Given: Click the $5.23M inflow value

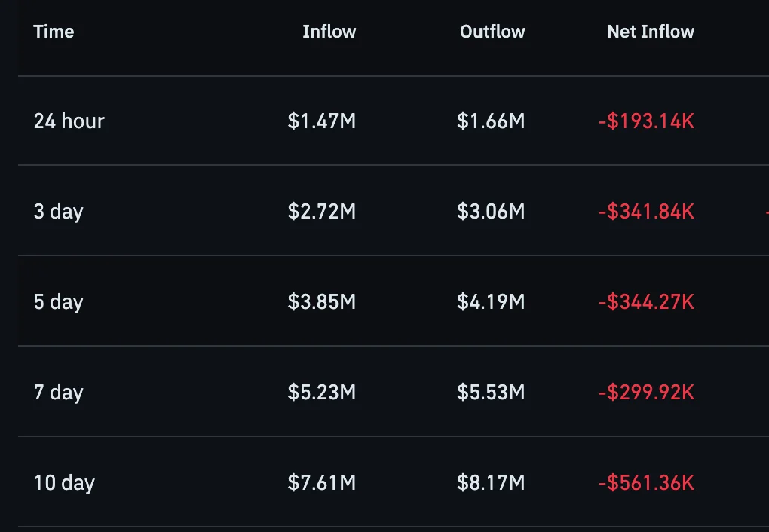Looking at the screenshot, I should (x=322, y=393).
